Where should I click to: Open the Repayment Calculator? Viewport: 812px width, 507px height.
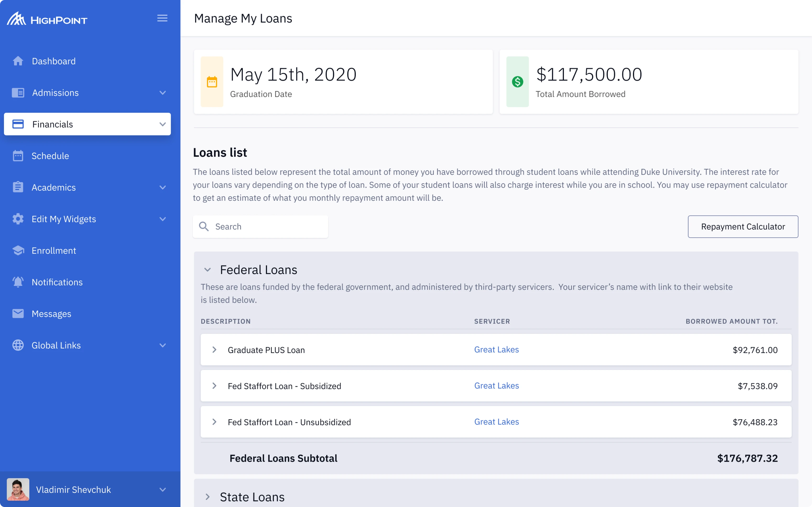pos(743,226)
